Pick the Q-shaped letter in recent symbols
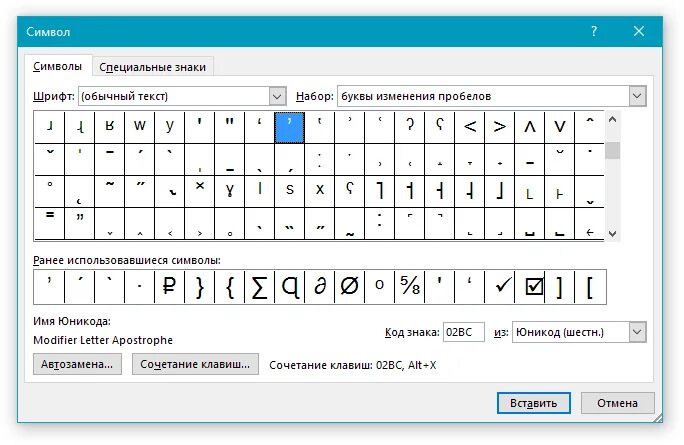Screen dimensions: 684x445 pyautogui.click(x=290, y=287)
